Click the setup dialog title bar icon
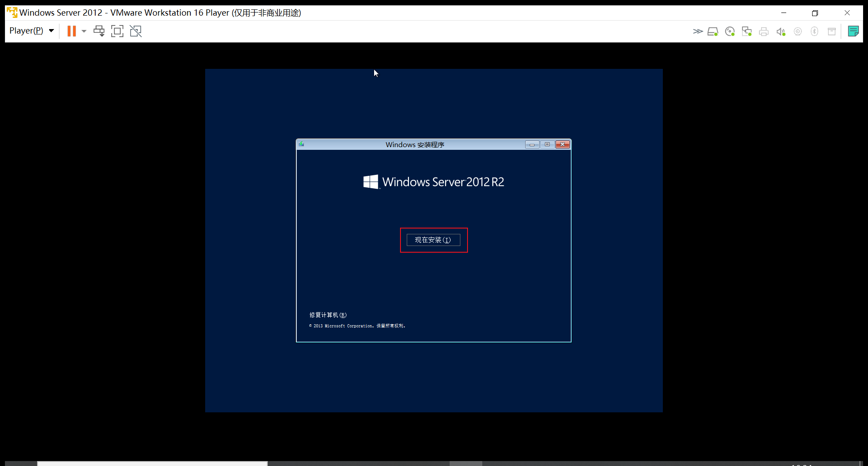 click(302, 144)
